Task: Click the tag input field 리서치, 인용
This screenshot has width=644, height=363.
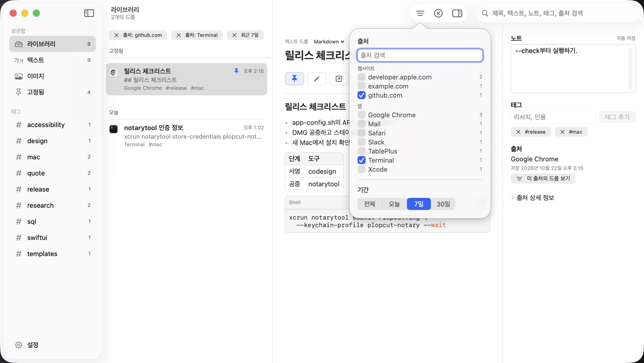Action: (553, 117)
